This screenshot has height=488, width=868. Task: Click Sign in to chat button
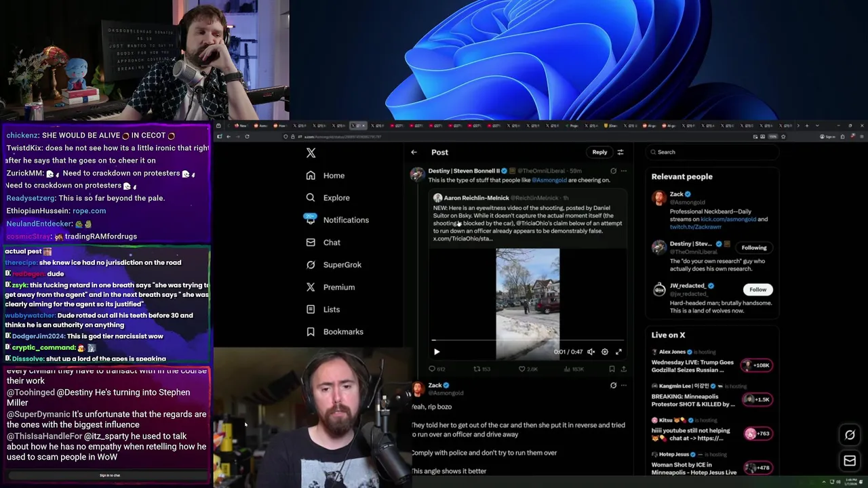coord(110,476)
